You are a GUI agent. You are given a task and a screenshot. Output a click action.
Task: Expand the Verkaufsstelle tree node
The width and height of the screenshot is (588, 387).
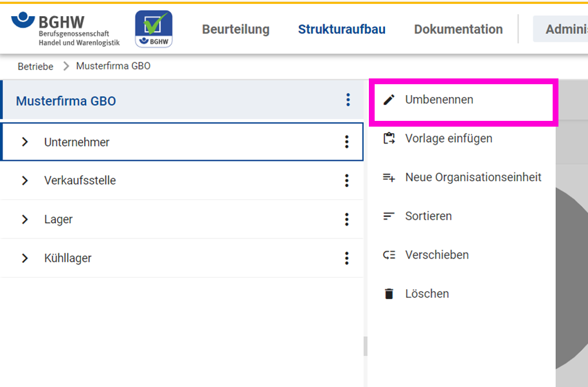click(25, 181)
